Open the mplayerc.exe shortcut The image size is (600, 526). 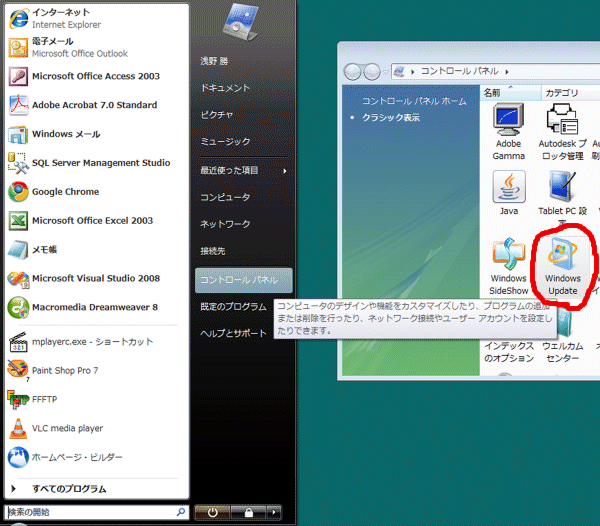(x=97, y=342)
